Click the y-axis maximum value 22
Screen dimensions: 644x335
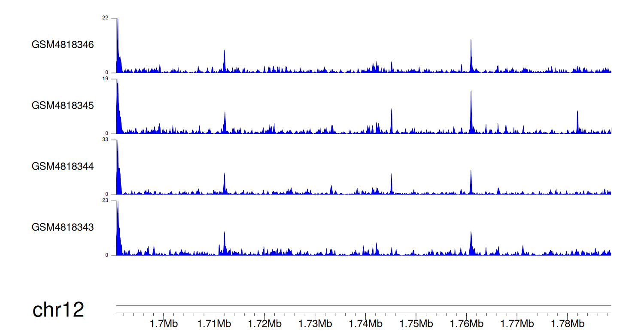click(x=106, y=18)
